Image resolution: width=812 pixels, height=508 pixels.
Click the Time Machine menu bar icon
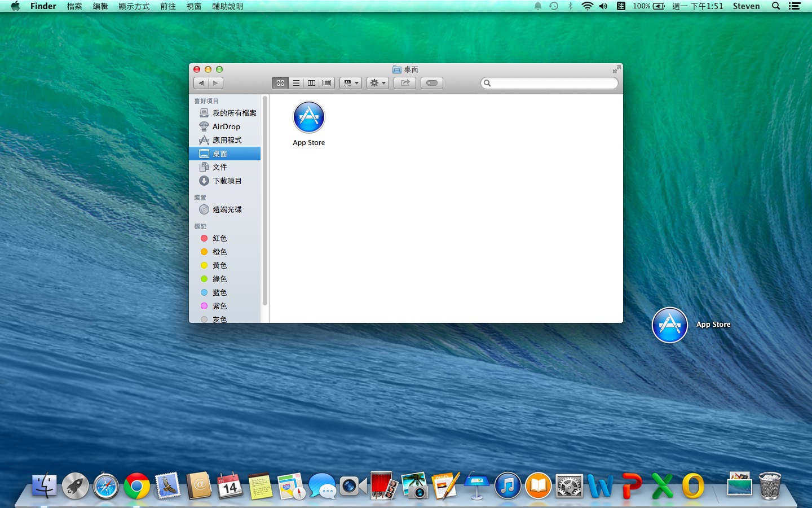[554, 6]
